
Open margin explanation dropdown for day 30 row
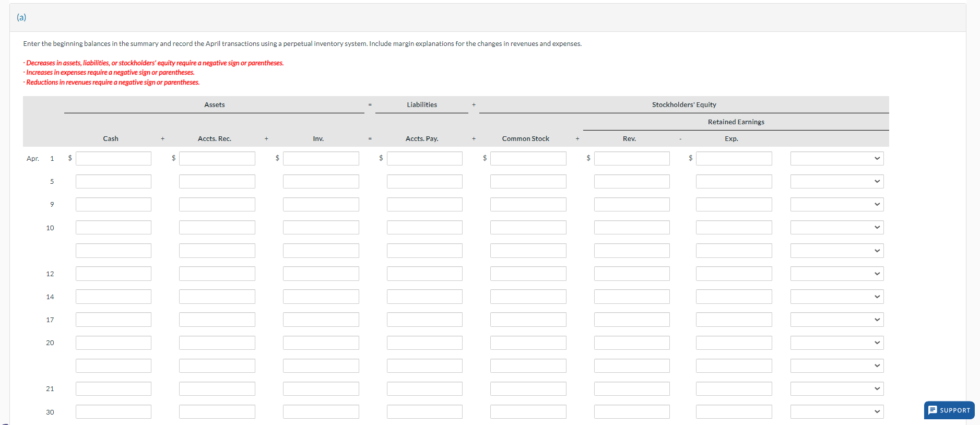click(837, 411)
